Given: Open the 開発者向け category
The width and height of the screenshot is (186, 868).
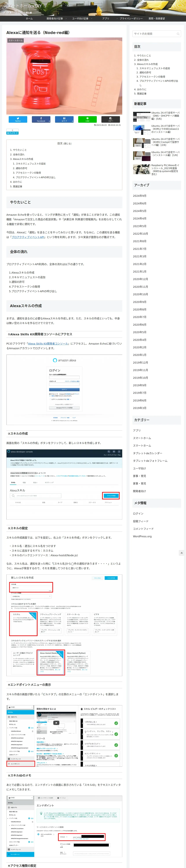Looking at the screenshot, I should click(139, 491).
